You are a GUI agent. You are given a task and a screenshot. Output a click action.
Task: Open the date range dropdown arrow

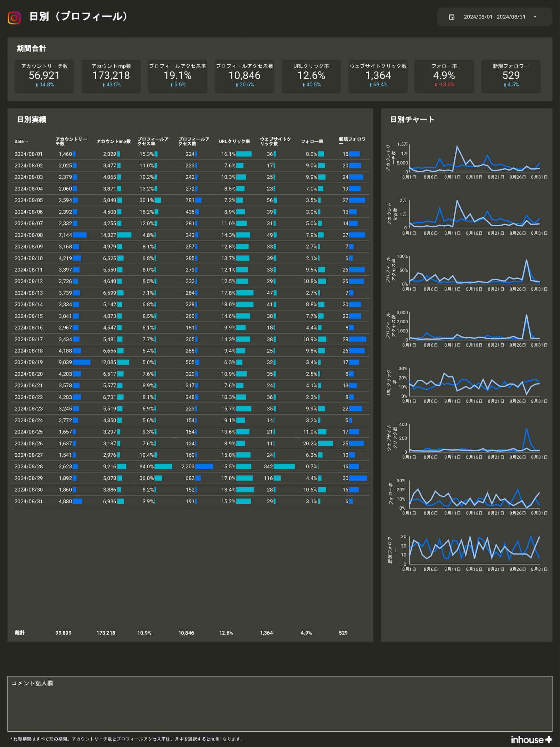coord(535,17)
